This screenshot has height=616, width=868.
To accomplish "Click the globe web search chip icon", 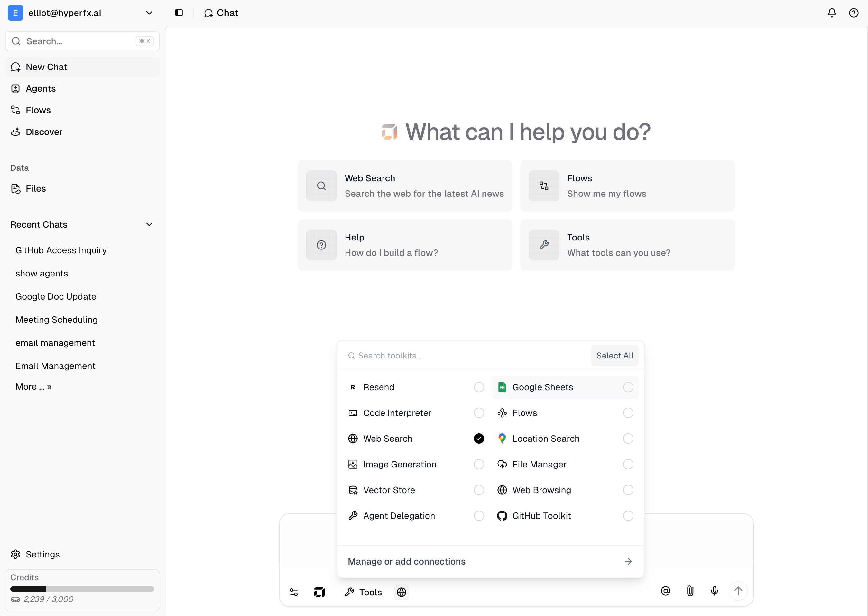I will [401, 592].
